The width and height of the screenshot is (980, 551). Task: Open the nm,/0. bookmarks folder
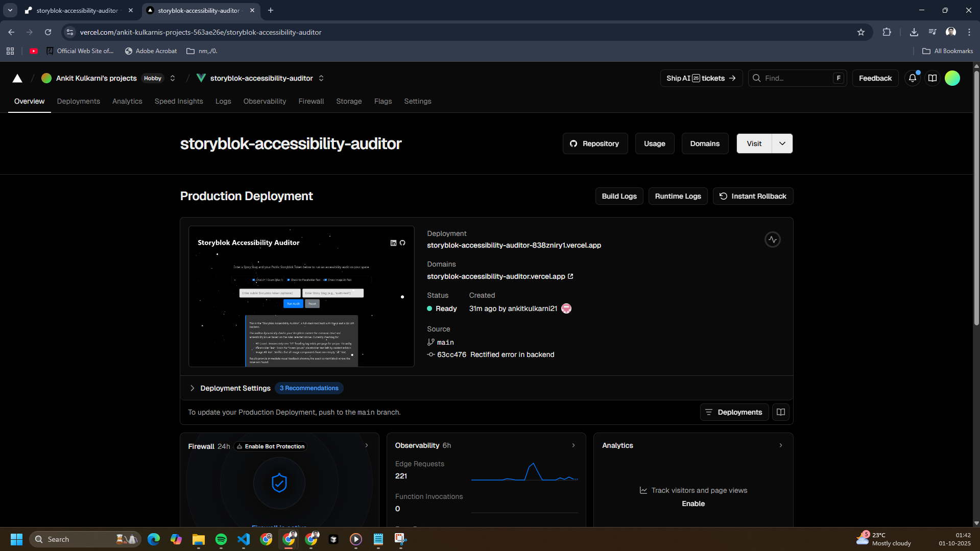coord(202,51)
